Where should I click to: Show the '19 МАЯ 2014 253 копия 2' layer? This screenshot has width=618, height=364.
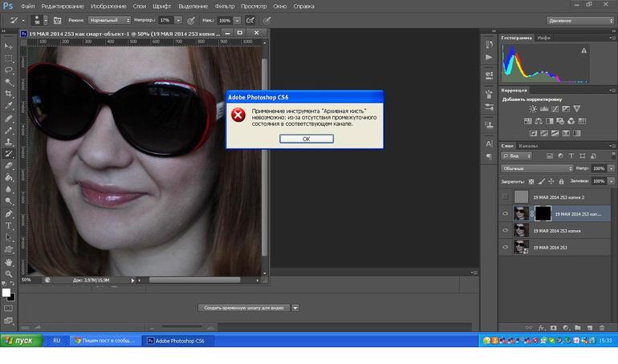505,196
